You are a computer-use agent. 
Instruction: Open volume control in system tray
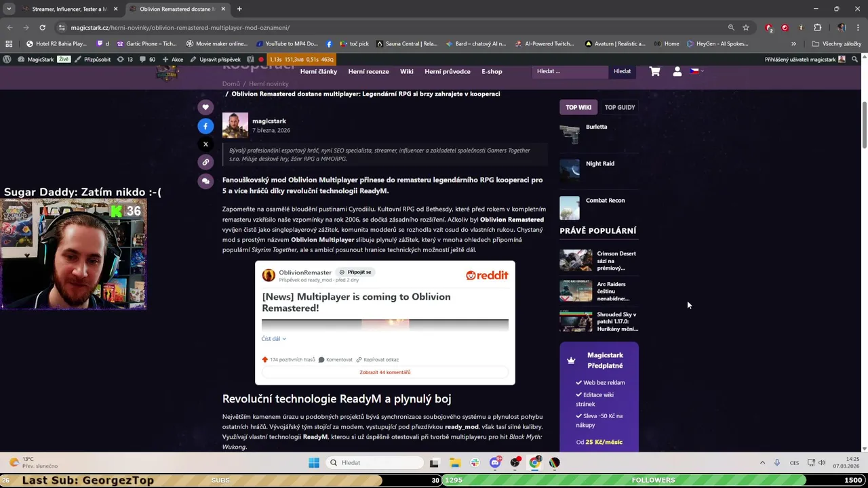tap(822, 463)
